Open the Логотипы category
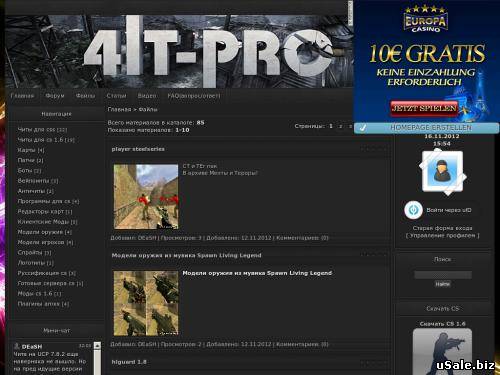The image size is (500, 375). point(35,263)
